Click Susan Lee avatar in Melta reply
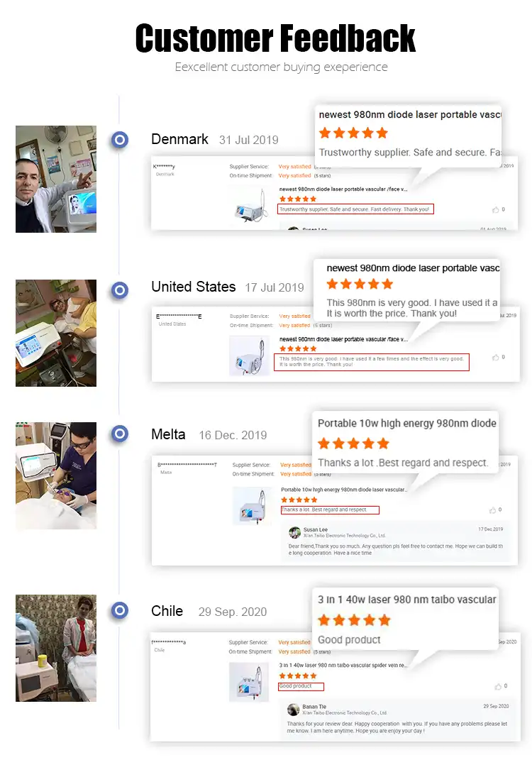This screenshot has height=777, width=532. (295, 533)
